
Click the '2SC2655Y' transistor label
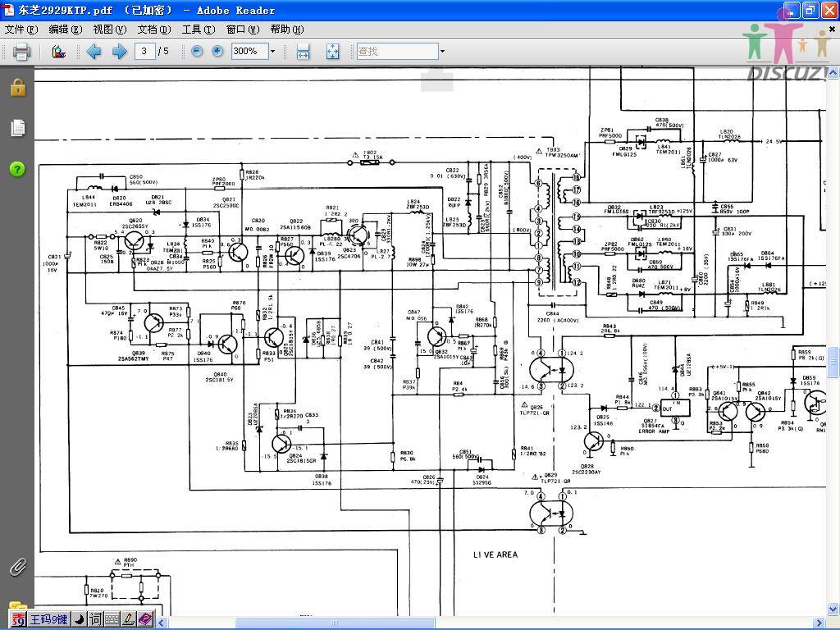click(135, 226)
